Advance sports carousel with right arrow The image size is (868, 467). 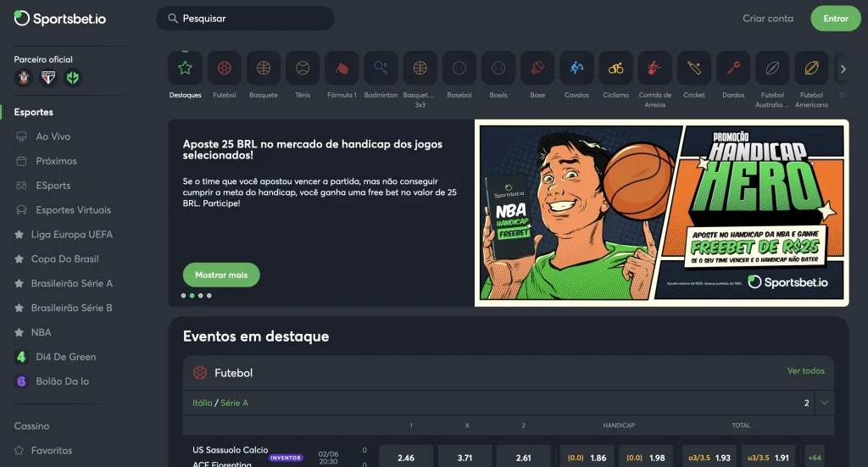pos(843,69)
